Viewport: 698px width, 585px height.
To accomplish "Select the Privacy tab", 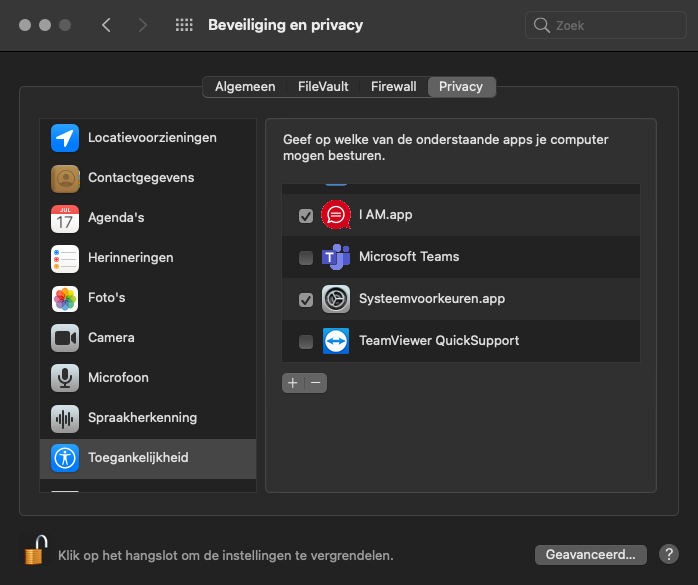I will pyautogui.click(x=461, y=87).
